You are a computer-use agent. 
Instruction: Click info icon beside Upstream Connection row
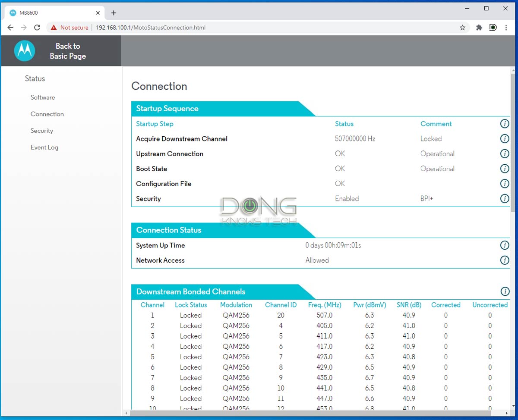[x=504, y=154]
